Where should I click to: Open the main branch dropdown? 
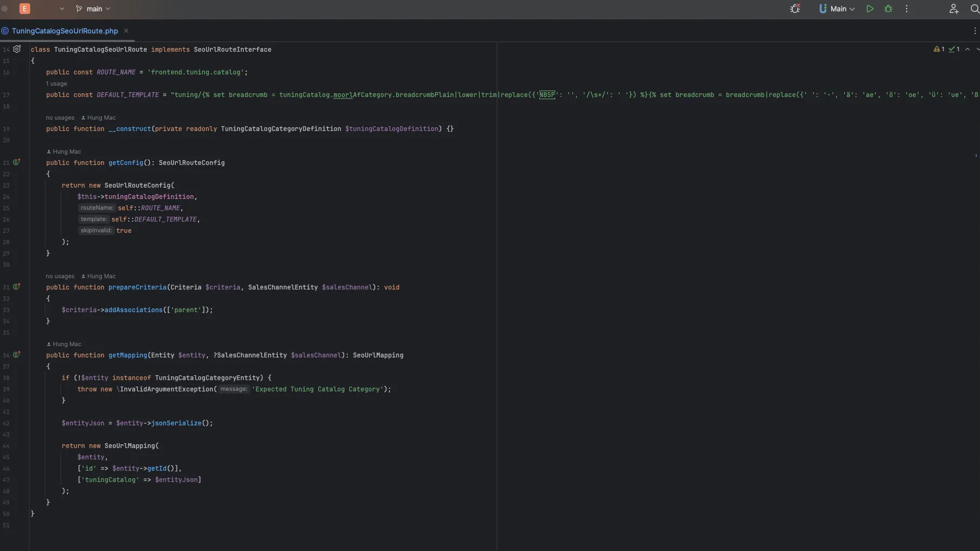(93, 9)
